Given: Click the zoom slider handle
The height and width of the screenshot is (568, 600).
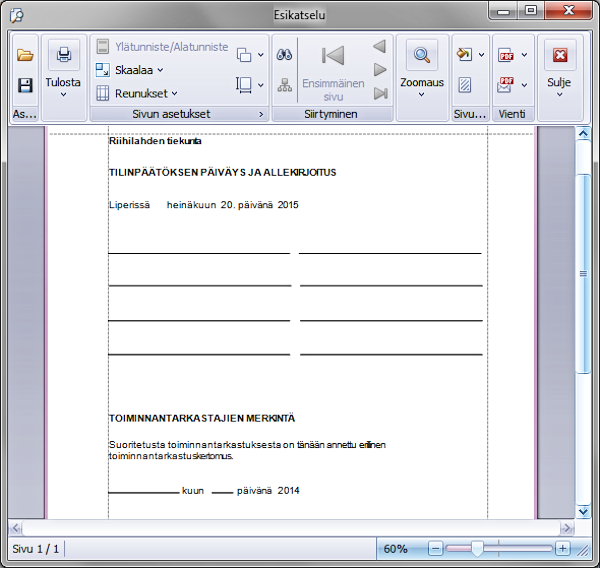Looking at the screenshot, I should tap(478, 549).
